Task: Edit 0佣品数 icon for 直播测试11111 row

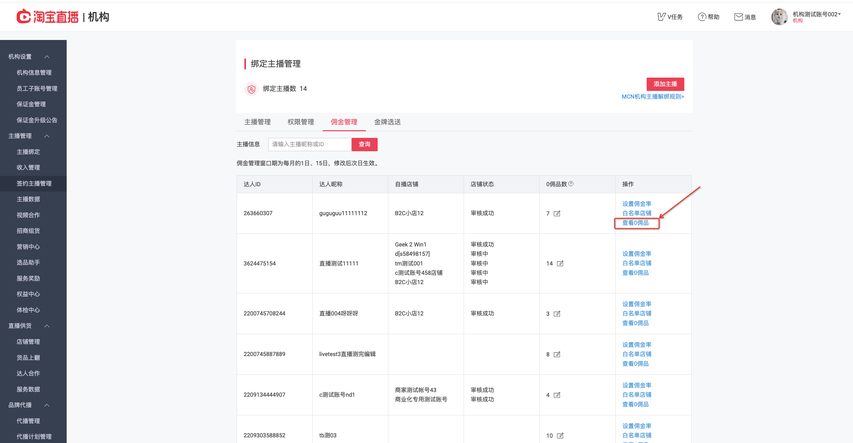Action: click(x=560, y=263)
